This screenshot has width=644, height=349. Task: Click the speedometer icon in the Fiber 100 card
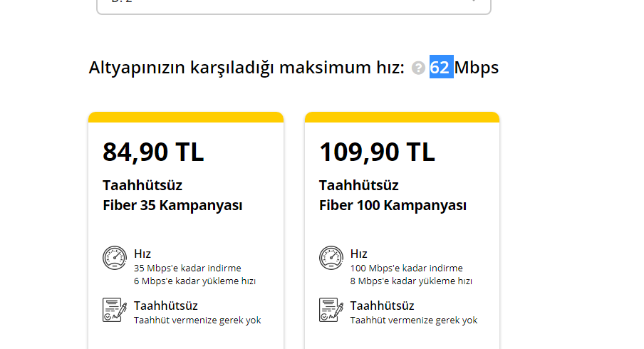[331, 259]
